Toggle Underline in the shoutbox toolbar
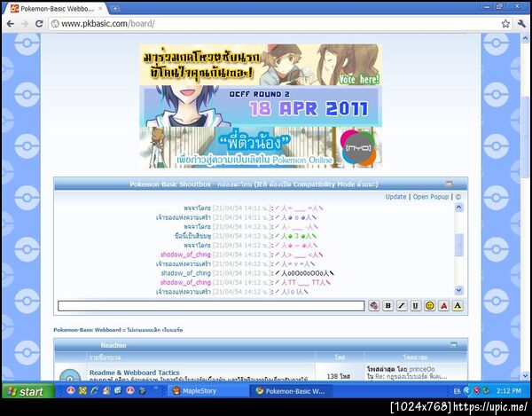This screenshot has width=532, height=416. coord(416,306)
